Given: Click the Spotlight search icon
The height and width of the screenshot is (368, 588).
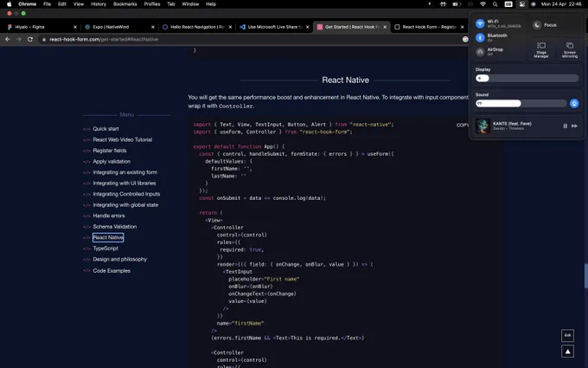Looking at the screenshot, I should pos(495,4).
